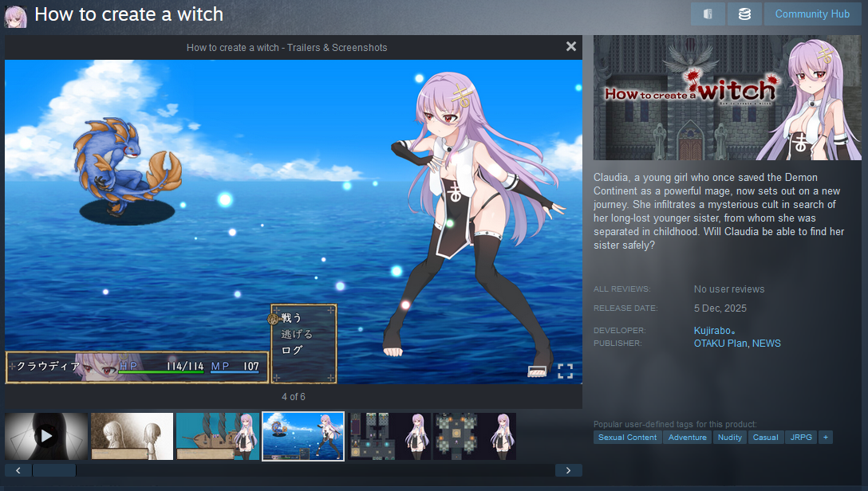The image size is (868, 491).
Task: Open the Community Hub
Action: (x=812, y=14)
